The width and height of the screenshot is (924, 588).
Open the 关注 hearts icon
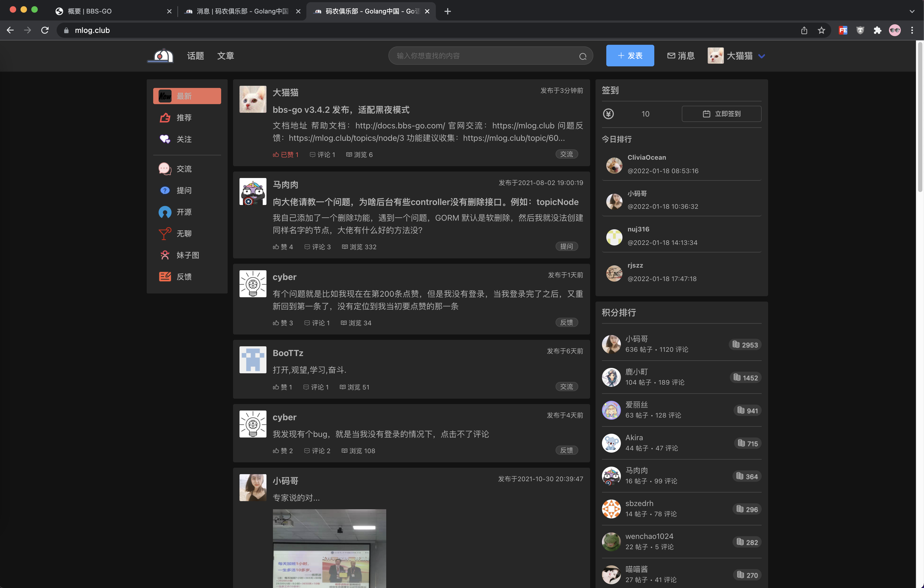[165, 139]
